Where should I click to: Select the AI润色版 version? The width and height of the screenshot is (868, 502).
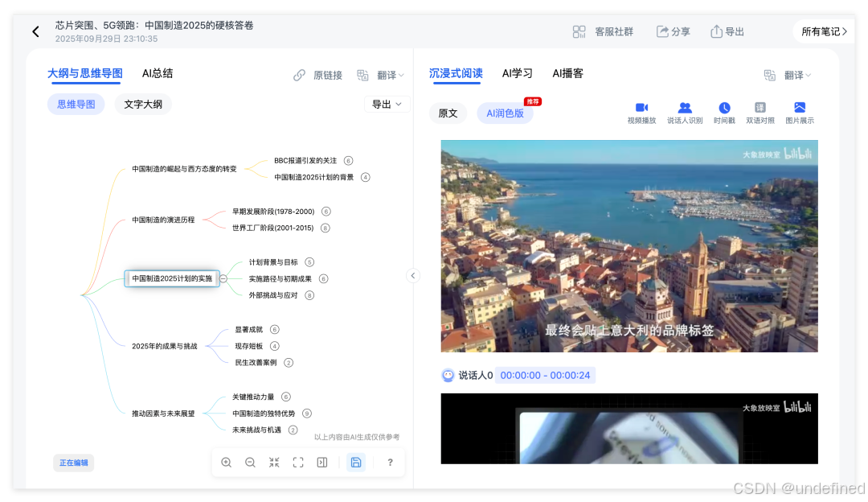[x=505, y=113]
